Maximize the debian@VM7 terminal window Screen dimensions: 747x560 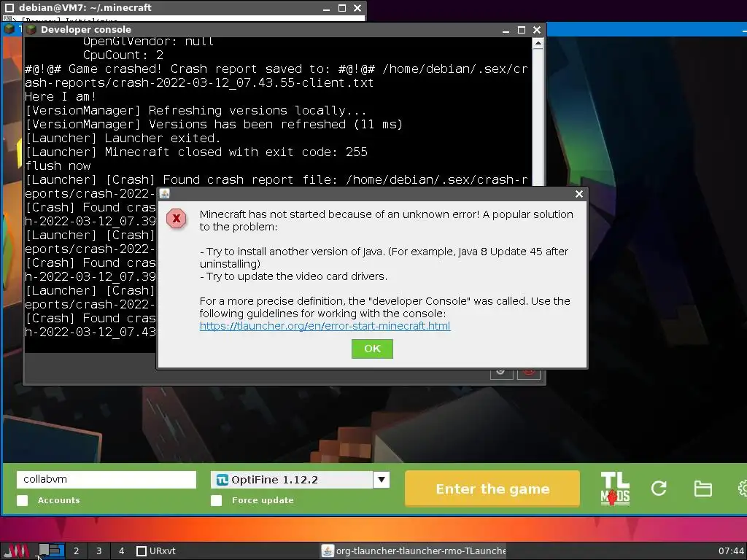(x=341, y=8)
